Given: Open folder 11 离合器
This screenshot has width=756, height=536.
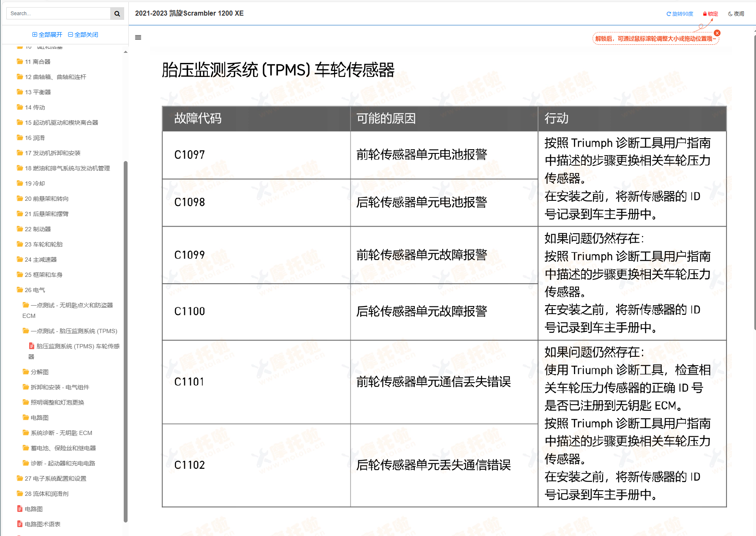Looking at the screenshot, I should tap(33, 62).
